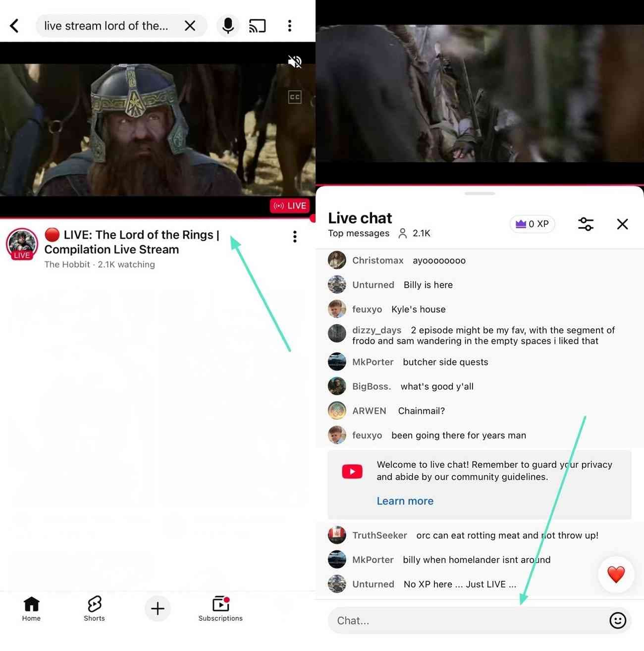The height and width of the screenshot is (651, 644).
Task: Tap the heart reaction button in chat
Action: tap(616, 574)
